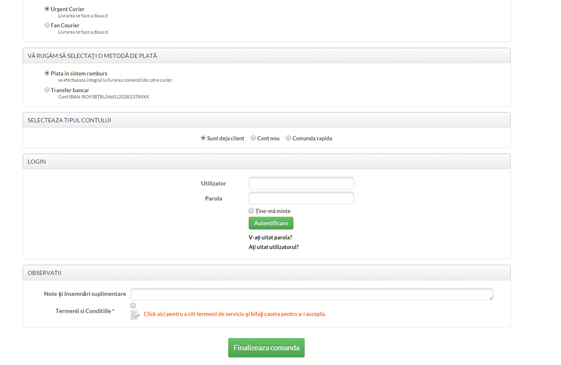The image size is (561, 365).
Task: Click the LOGIN section header
Action: click(267, 162)
